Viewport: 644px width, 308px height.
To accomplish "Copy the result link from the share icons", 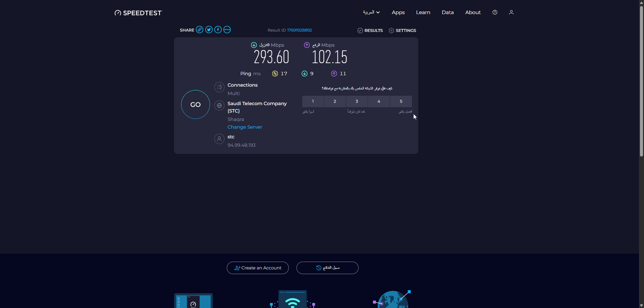I will pyautogui.click(x=200, y=30).
